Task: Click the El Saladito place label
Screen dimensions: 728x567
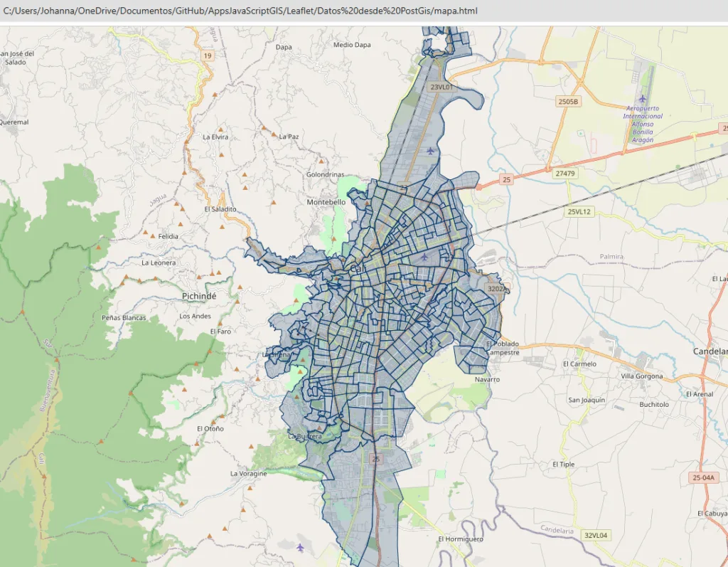Action: tap(220, 209)
